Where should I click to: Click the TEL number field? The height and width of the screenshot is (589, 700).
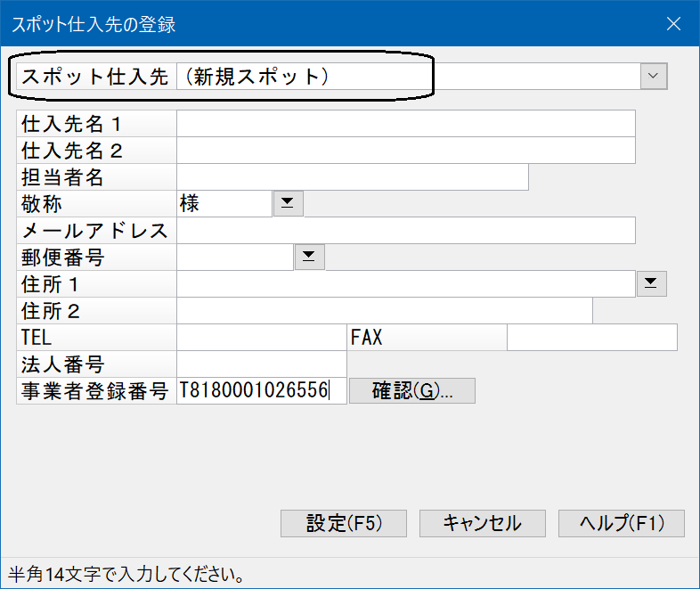coord(262,337)
